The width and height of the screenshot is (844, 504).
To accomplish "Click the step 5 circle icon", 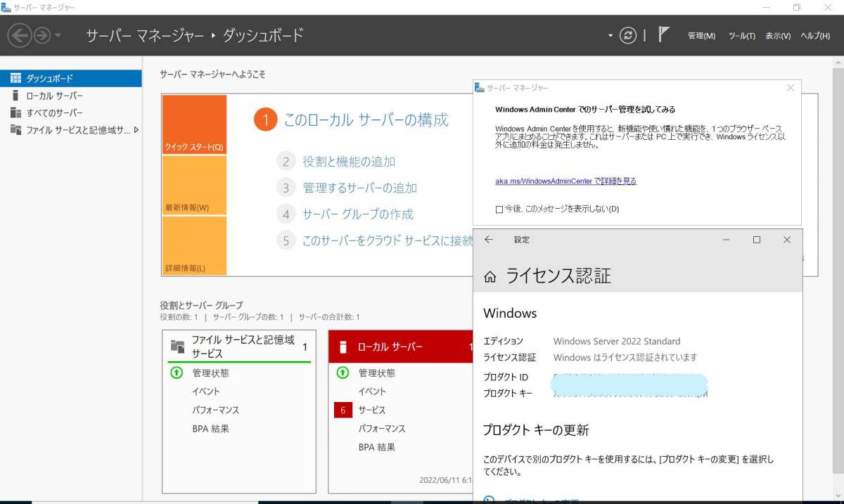I will click(286, 240).
